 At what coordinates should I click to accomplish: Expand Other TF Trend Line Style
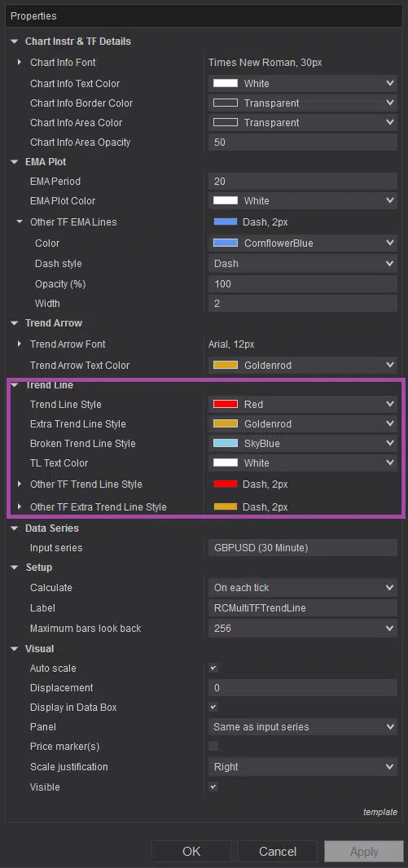pos(20,484)
